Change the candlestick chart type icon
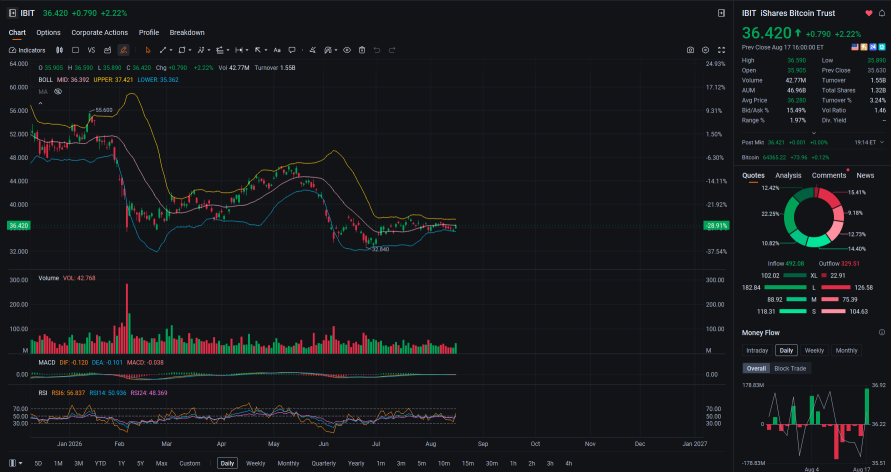The width and height of the screenshot is (891, 472). tap(59, 50)
